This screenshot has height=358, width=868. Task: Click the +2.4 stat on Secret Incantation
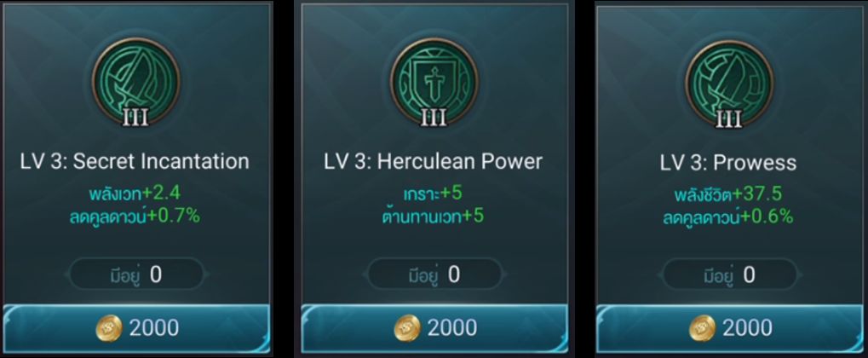click(x=162, y=193)
